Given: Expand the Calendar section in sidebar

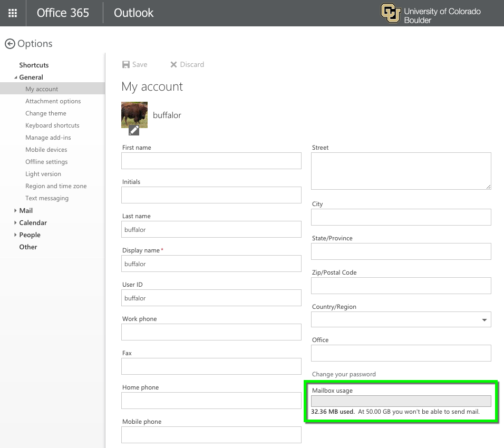Looking at the screenshot, I should 16,223.
